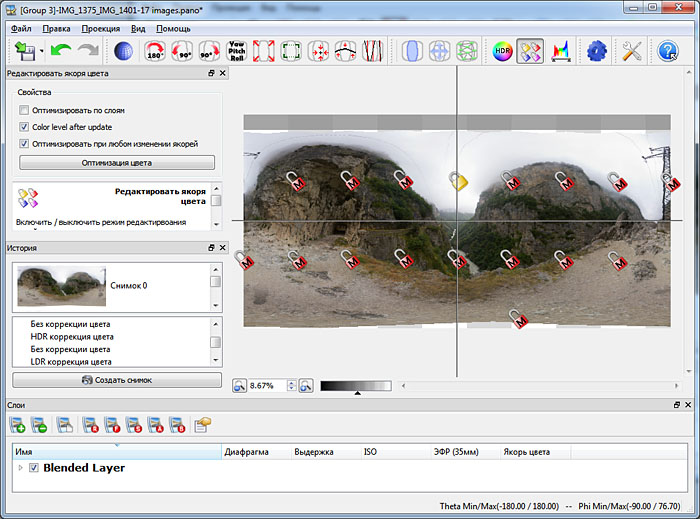700x519 pixels.
Task: Click the green undo arrow
Action: pos(62,51)
